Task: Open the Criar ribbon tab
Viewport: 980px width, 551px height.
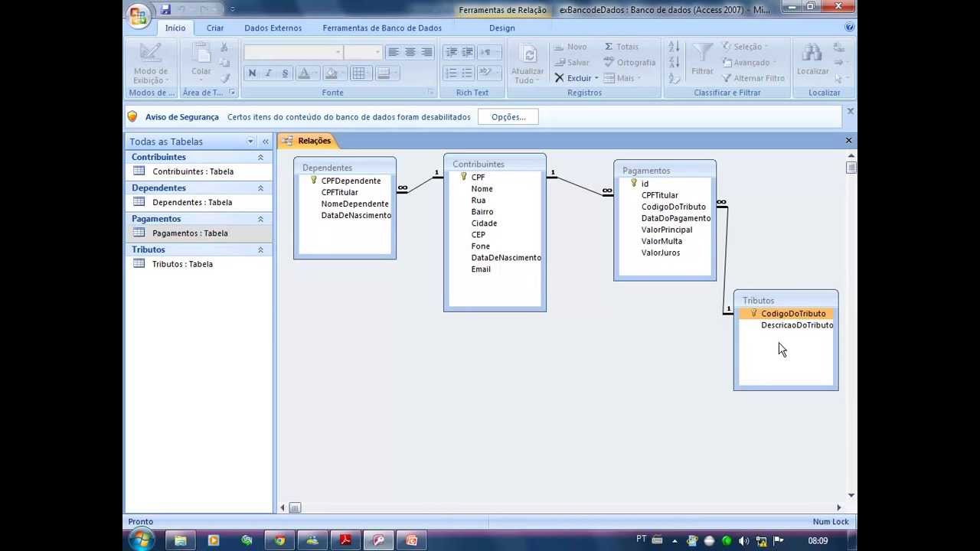Action: pos(215,28)
